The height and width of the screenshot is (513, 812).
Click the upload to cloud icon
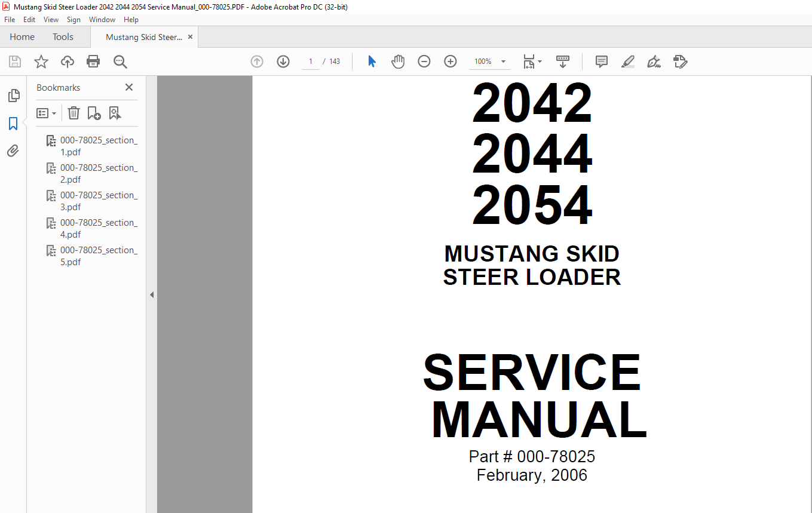(x=68, y=62)
